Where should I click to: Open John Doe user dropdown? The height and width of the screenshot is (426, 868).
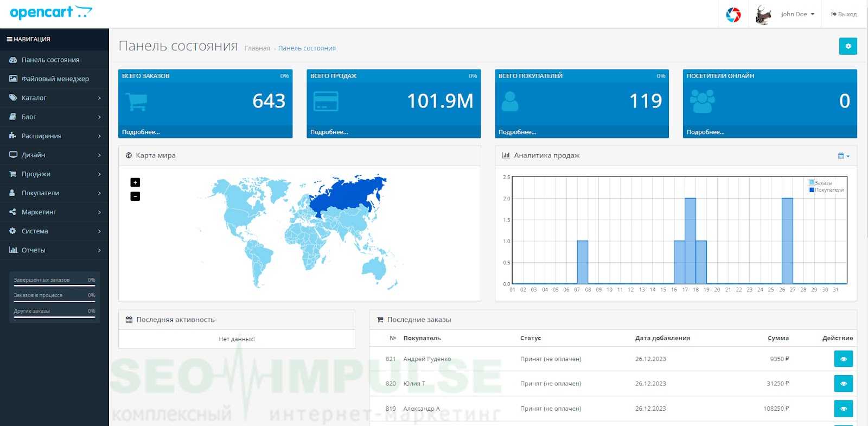tap(797, 15)
